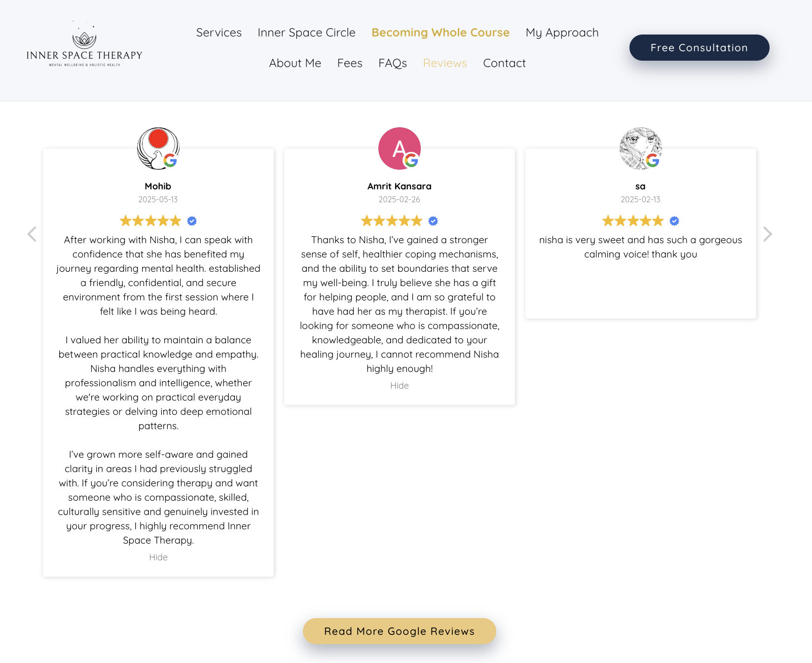Collapse Mohib's review using Hide
This screenshot has height=663, width=812.
click(158, 557)
